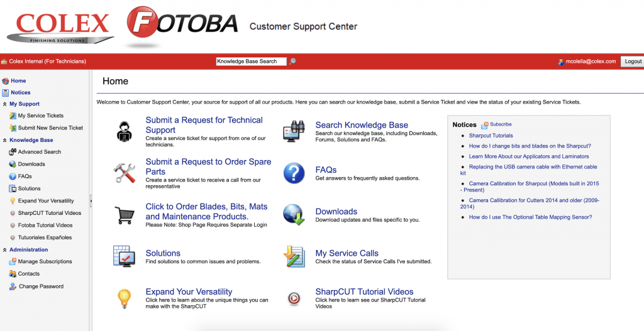Open the FAQs heading link in main panel

pyautogui.click(x=326, y=170)
